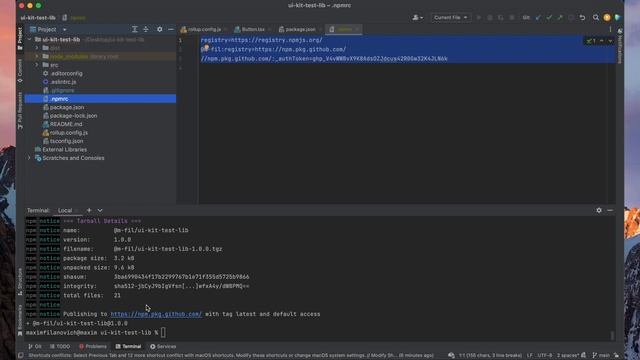Click Git Commit green checkmark icon
The width and height of the screenshot is (640, 360).
click(549, 18)
